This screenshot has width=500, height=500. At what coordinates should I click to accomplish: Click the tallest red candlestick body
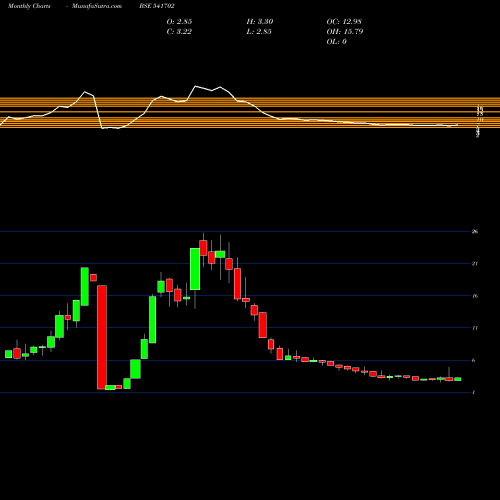pyautogui.click(x=102, y=337)
